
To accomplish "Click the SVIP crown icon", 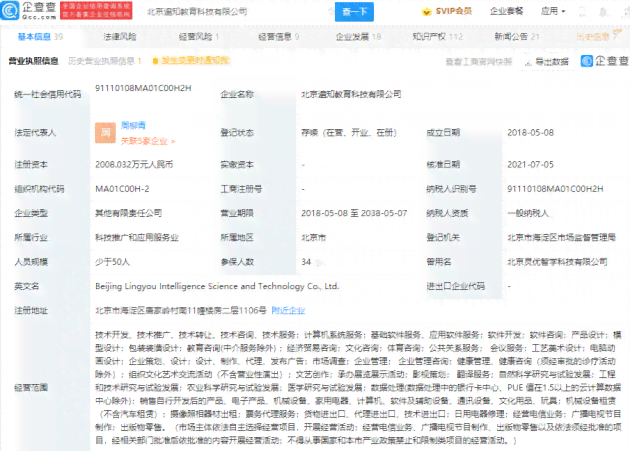I will click(x=426, y=12).
